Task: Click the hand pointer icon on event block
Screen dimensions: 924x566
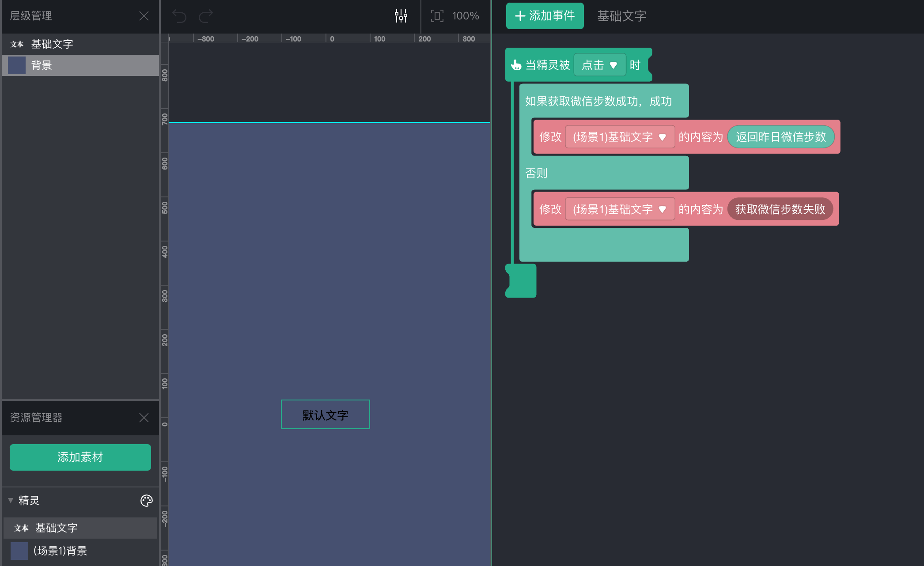Action: coord(516,65)
